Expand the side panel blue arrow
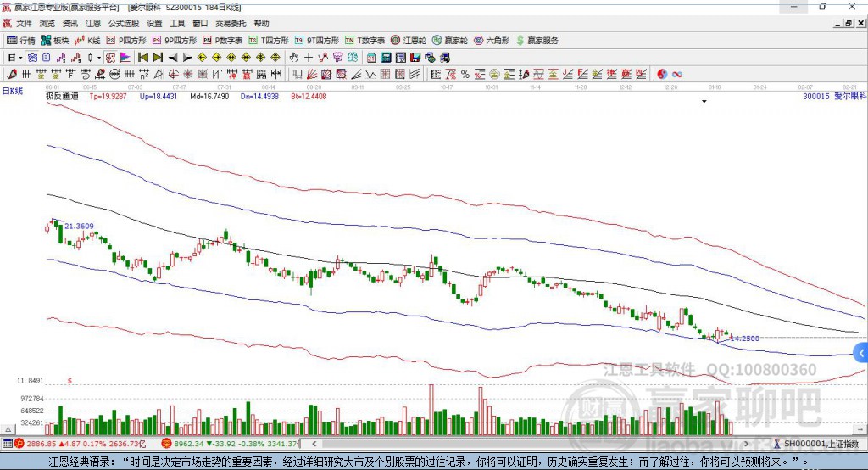 [x=861, y=353]
